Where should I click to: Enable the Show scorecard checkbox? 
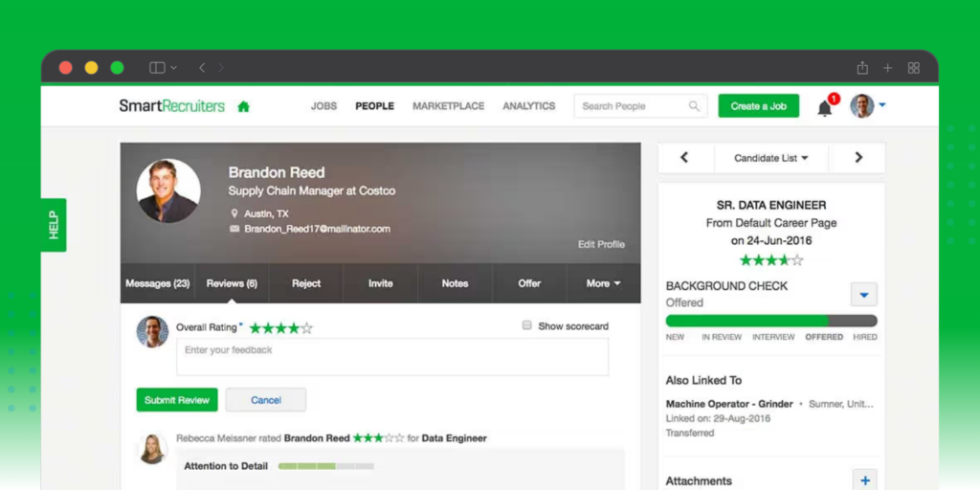coord(527,325)
